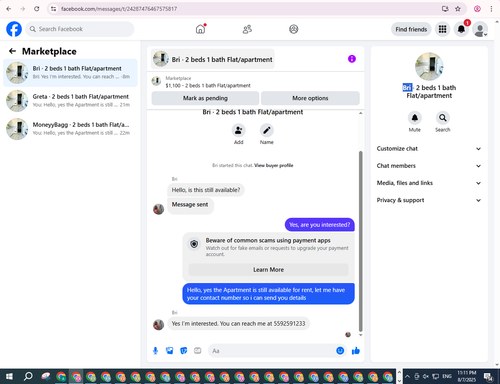Viewport: 500px width, 384px height.
Task: Click the taskbar volume icon
Action: click(426, 377)
